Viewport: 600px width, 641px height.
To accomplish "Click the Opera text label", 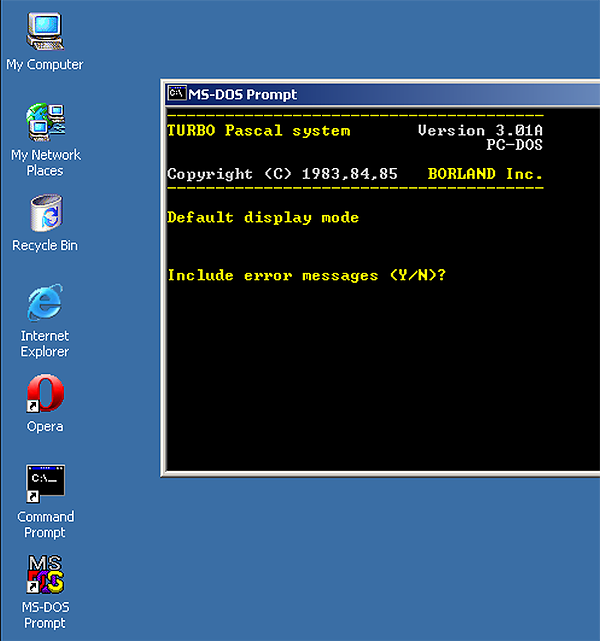I will [x=45, y=426].
